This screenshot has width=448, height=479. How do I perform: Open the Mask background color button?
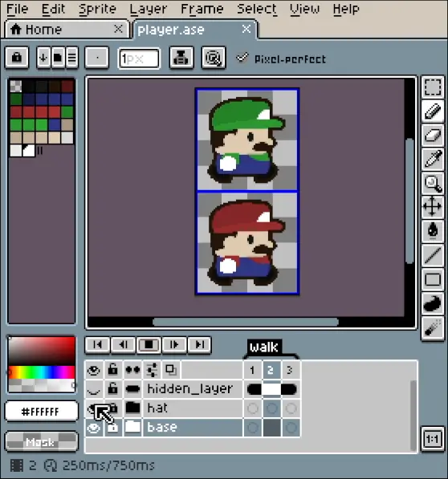[41, 442]
